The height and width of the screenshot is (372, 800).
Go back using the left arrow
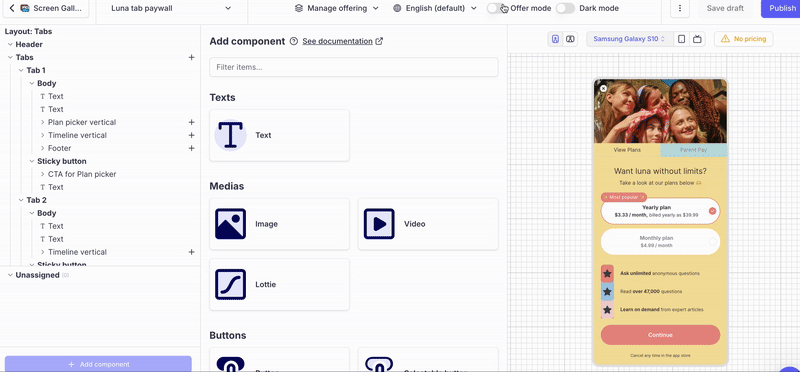12,8
